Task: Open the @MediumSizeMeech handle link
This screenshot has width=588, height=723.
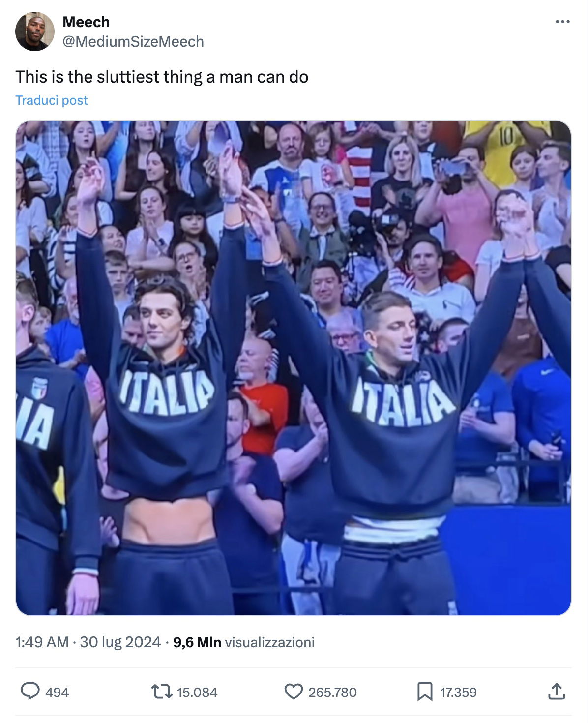Action: (x=133, y=42)
